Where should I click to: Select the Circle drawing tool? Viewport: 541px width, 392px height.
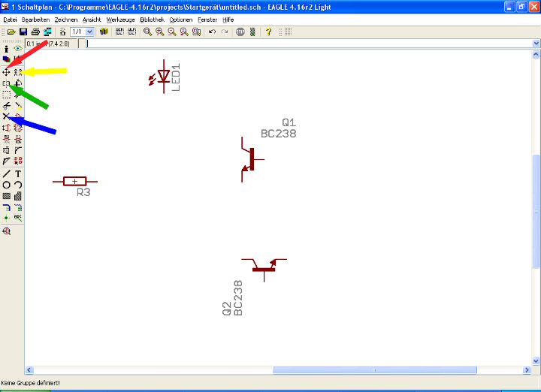coord(6,185)
